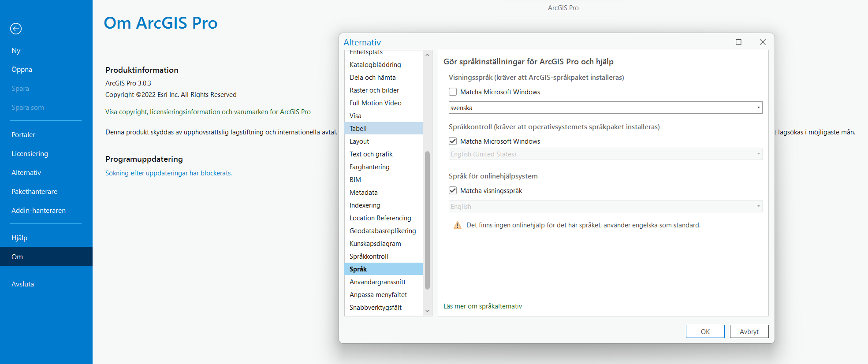Screen dimensions: 868x364
Task: Click the Avbryt button
Action: (749, 331)
